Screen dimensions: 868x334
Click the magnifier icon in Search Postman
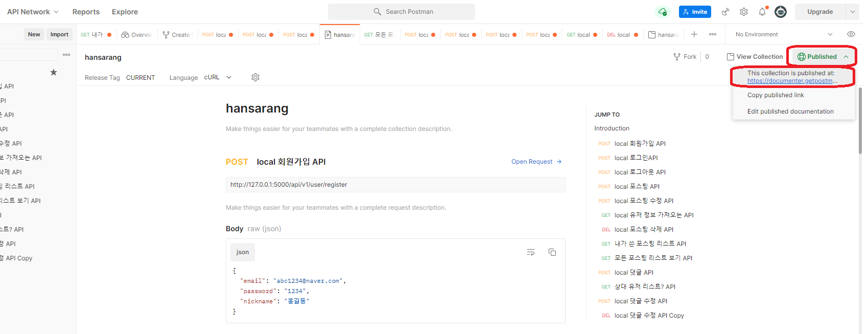coord(378,12)
